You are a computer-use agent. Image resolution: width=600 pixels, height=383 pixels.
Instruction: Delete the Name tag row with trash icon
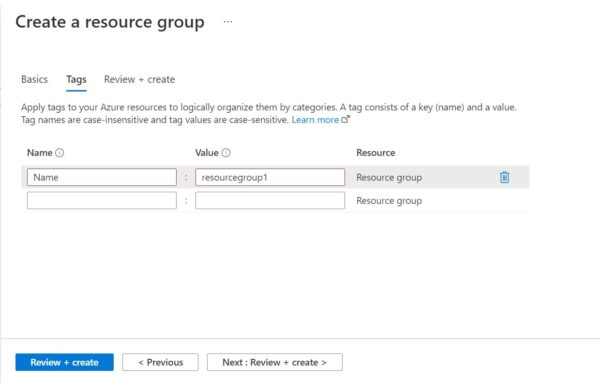tap(504, 177)
